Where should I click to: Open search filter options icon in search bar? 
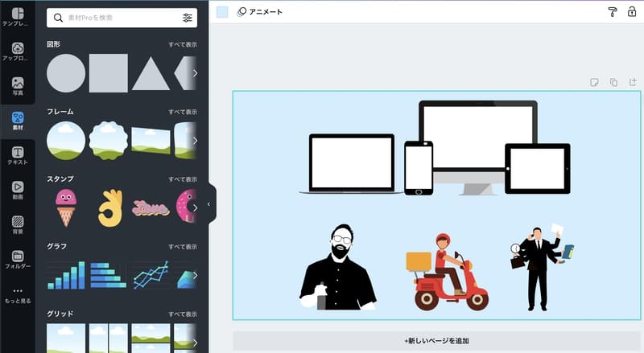point(188,18)
